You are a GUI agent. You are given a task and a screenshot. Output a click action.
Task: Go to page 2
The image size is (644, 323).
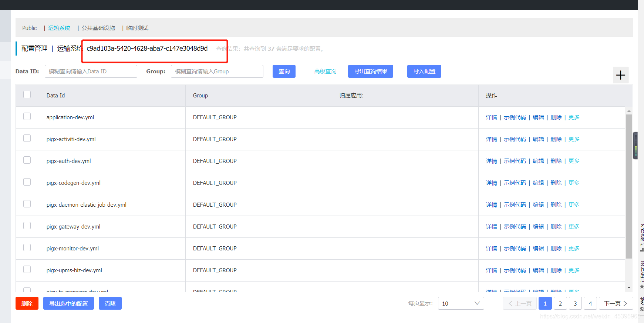point(560,303)
